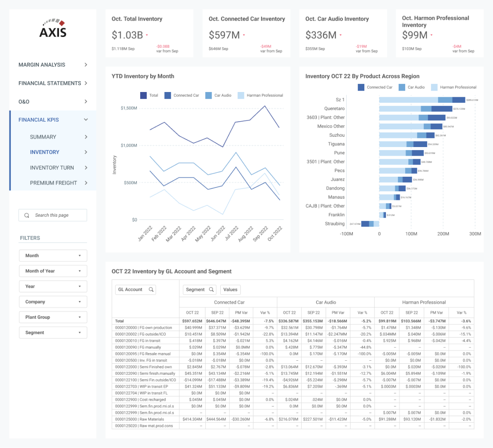Screen dimensions: 493x448
Task: Open the Company filter dropdown
Action: point(53,301)
